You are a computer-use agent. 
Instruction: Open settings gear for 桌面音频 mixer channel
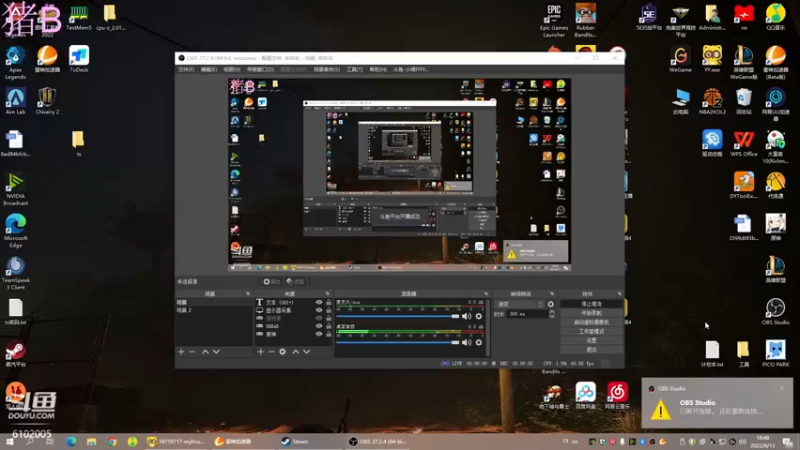pos(479,342)
